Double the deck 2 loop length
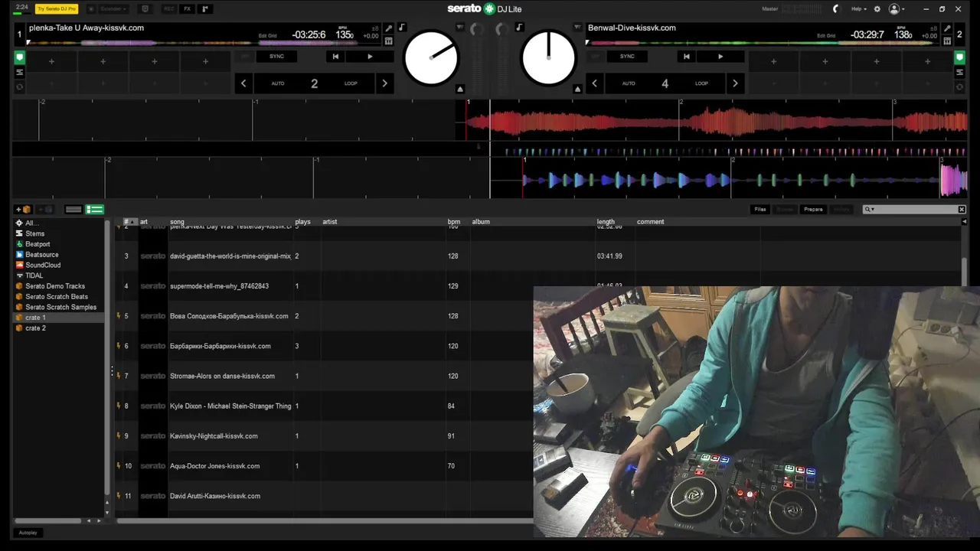 coord(736,83)
